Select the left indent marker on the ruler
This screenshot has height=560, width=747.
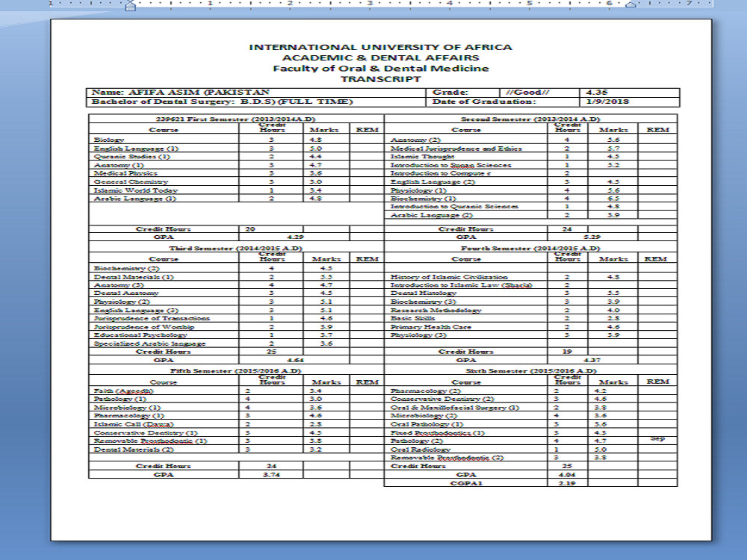[x=130, y=5]
